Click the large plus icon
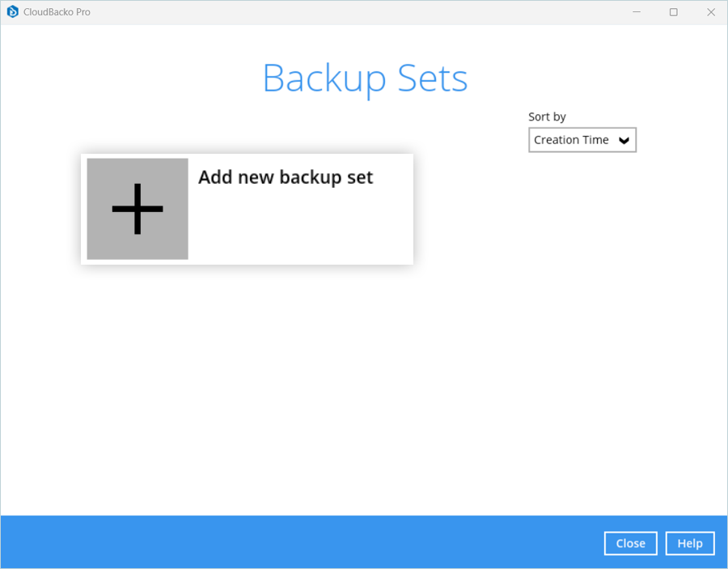The width and height of the screenshot is (728, 569). point(138,209)
